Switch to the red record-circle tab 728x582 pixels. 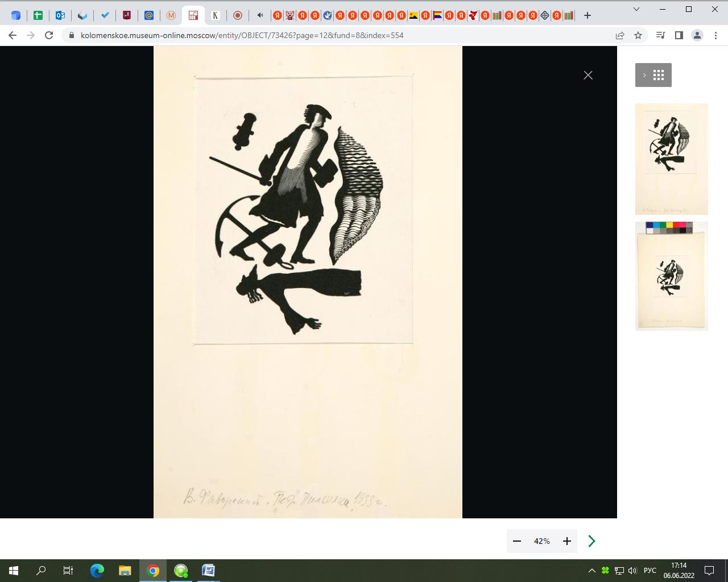[238, 15]
